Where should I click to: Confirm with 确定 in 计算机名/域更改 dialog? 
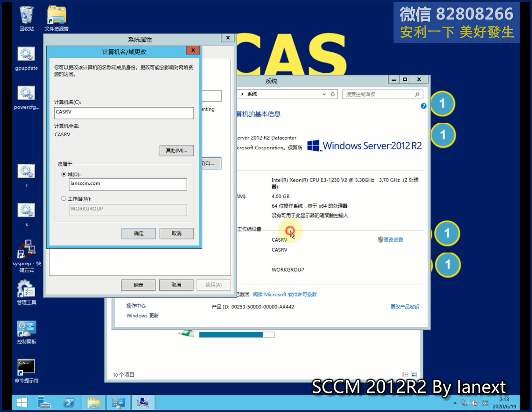138,233
